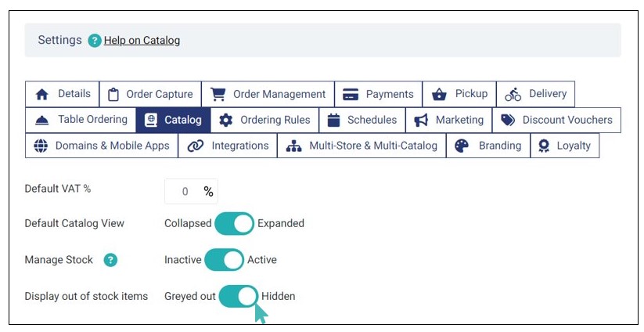The width and height of the screenshot is (644, 332).
Task: Toggle the Manage Stock switch
Action: point(225,260)
